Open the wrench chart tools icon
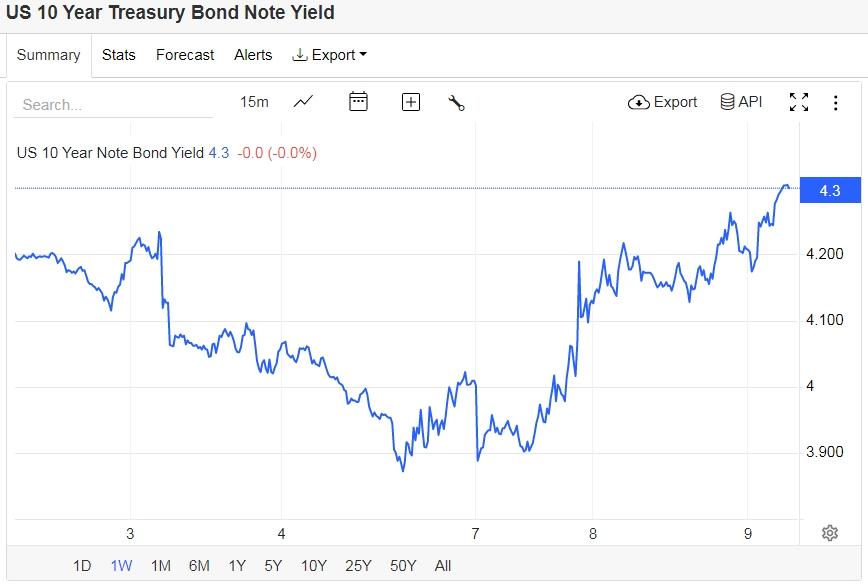The width and height of the screenshot is (868, 584). (x=457, y=102)
